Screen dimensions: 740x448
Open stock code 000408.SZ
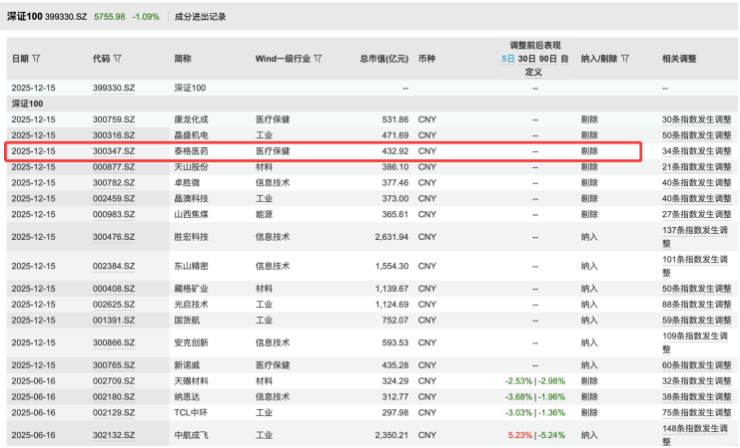(x=114, y=288)
